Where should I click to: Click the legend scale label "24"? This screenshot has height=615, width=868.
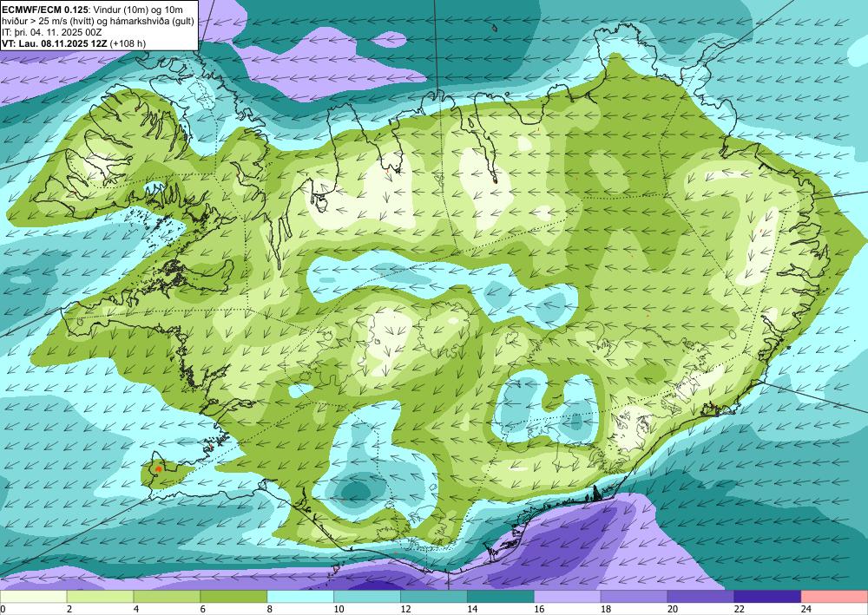806,610
